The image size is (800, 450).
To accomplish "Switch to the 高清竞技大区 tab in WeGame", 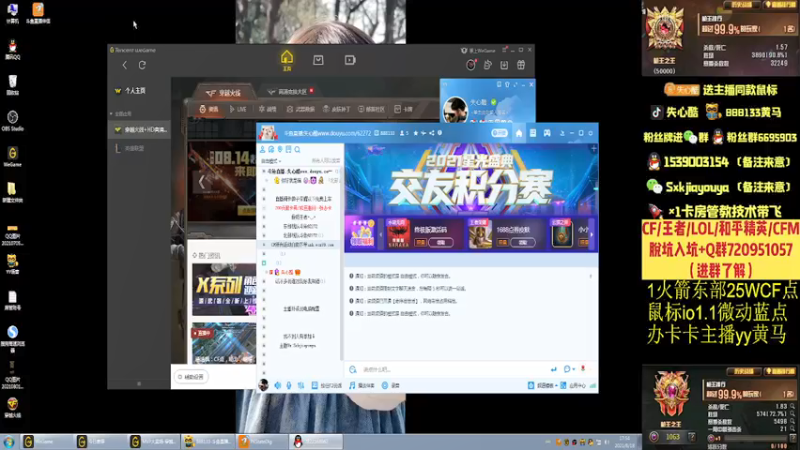I will 289,92.
